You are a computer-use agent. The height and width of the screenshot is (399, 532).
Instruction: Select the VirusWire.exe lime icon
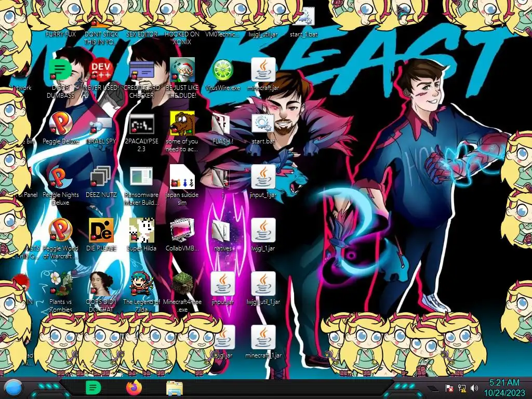click(222, 70)
